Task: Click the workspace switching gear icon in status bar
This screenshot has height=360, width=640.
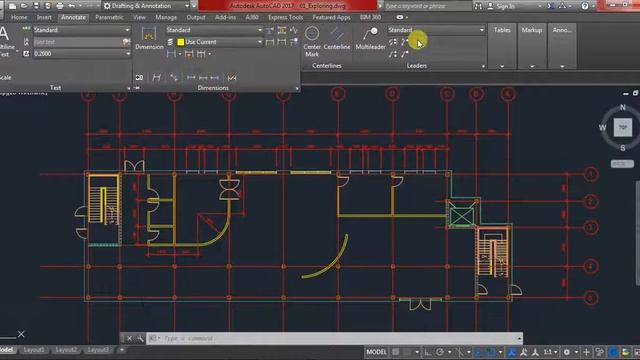Action: coord(567,352)
